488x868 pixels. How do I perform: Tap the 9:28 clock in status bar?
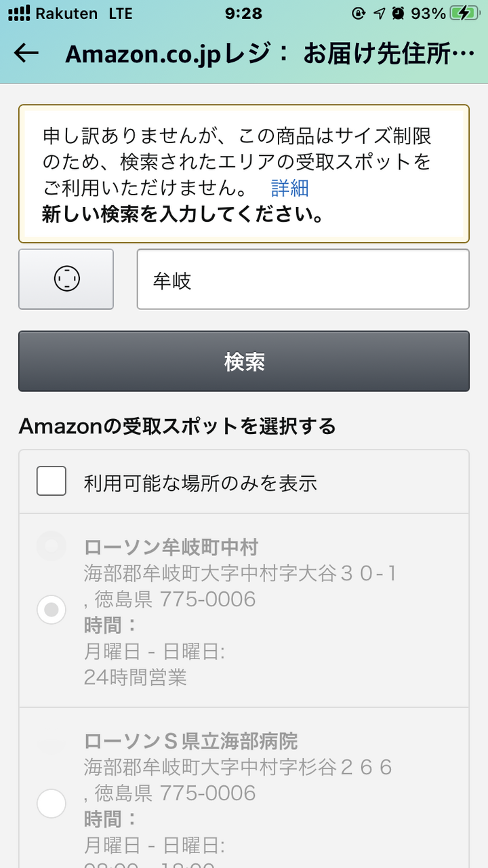[x=243, y=13]
